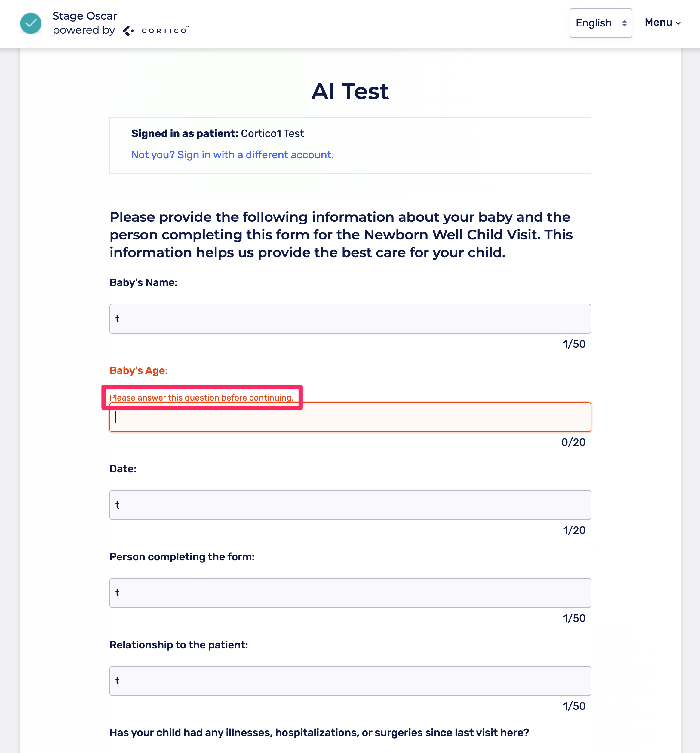Click the teal checkmark logo icon

coord(31,23)
